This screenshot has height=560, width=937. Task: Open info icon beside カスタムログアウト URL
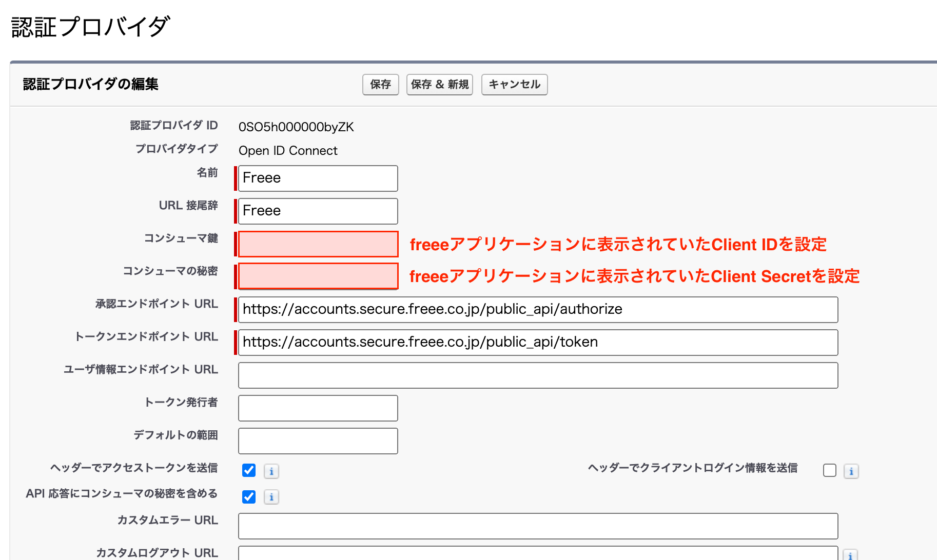tap(851, 555)
